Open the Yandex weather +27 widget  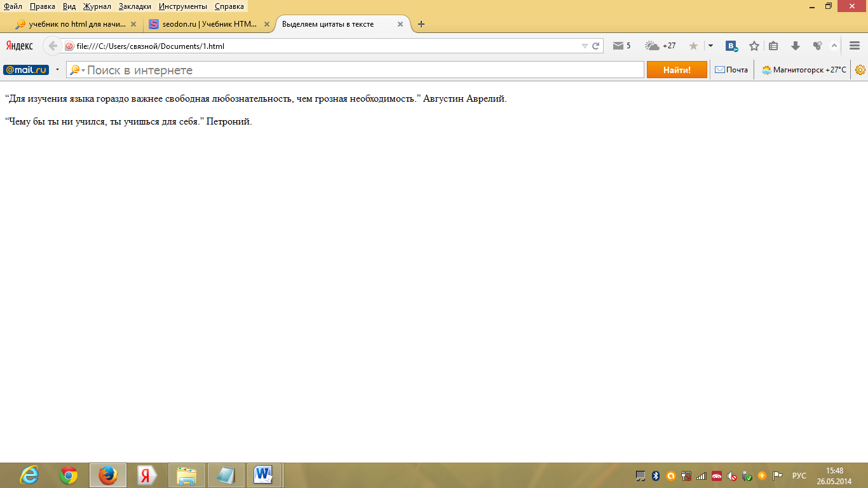(x=661, y=46)
